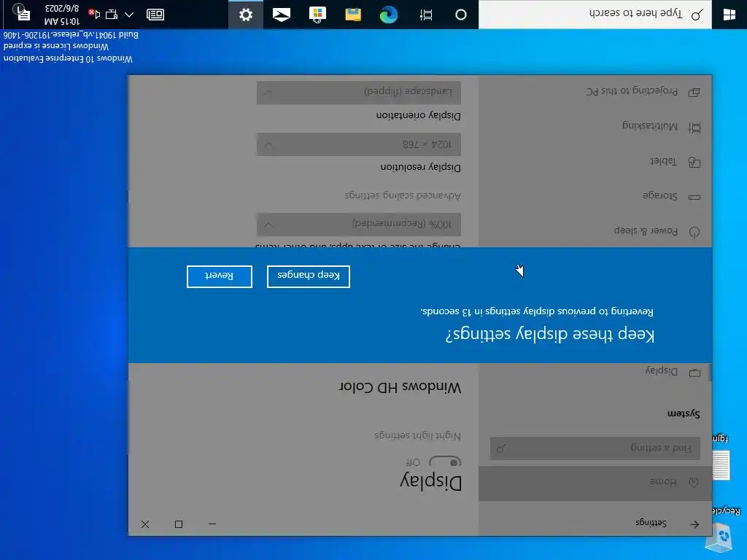Minimize the Settings window
The image size is (747, 560).
tap(212, 524)
